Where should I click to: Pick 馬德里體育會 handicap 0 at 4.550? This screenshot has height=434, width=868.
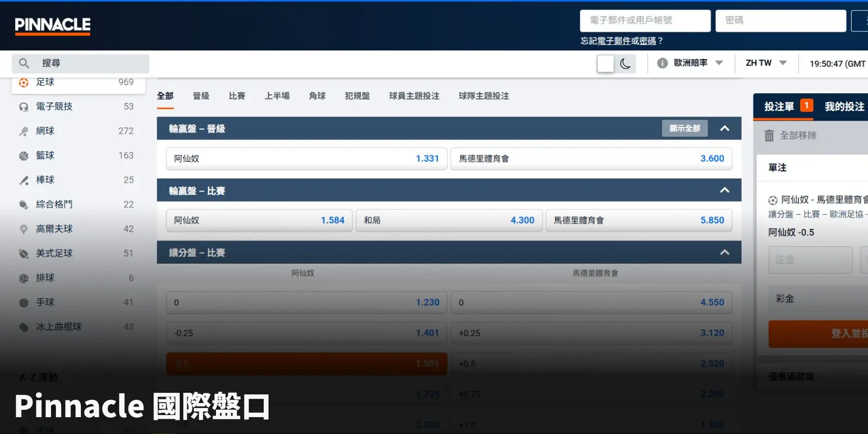(x=591, y=302)
